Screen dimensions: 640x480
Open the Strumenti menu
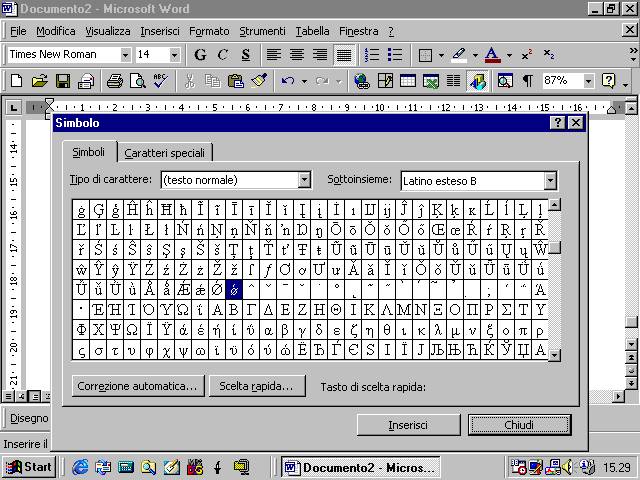pos(262,31)
